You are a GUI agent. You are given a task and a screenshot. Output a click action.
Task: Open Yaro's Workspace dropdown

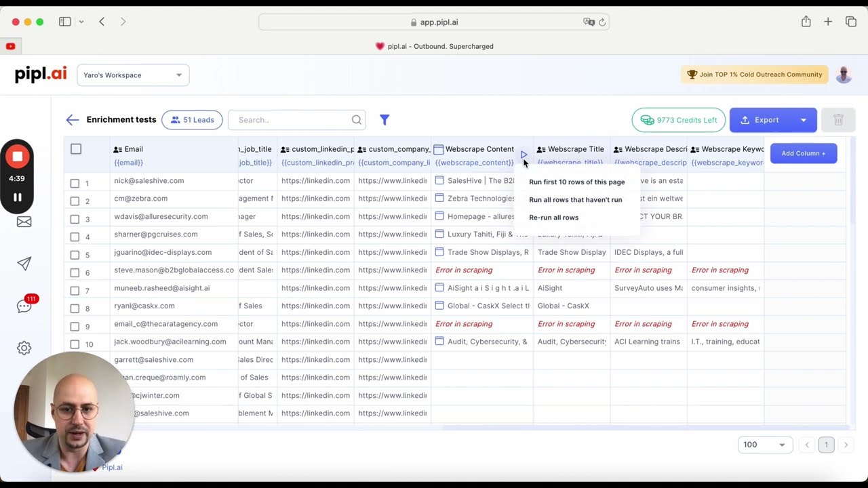[x=133, y=75]
